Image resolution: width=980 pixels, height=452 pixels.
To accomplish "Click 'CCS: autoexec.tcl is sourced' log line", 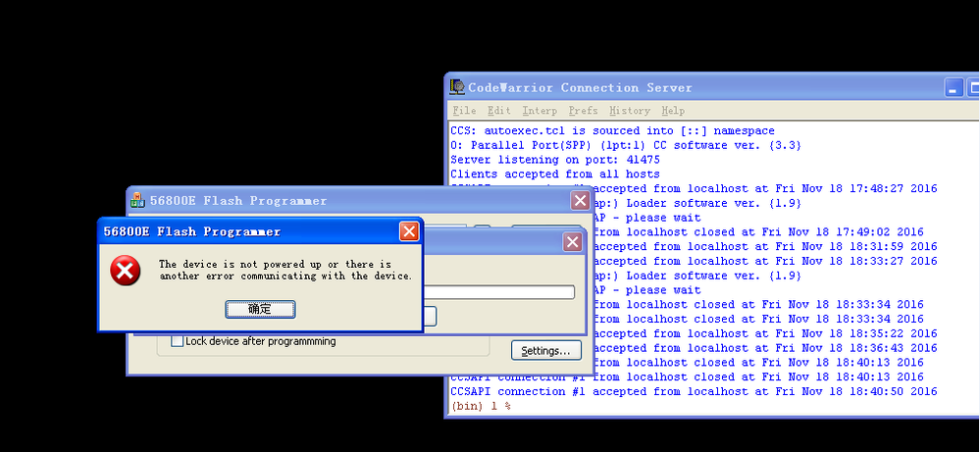I will coord(612,131).
